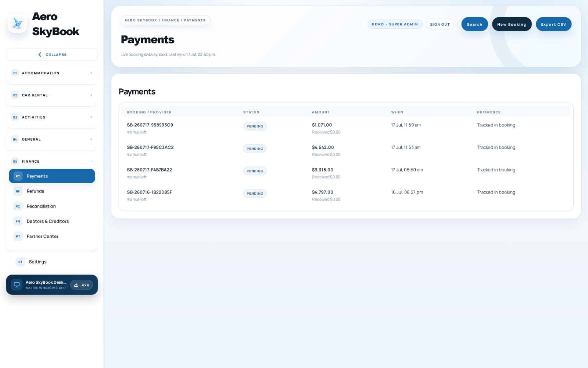Click the $4,542.00 amount
Image resolution: width=588 pixels, height=368 pixels.
tap(323, 148)
